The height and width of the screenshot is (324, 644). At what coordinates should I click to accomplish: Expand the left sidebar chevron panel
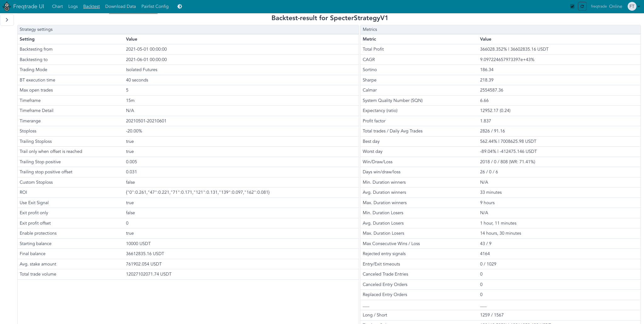(7, 20)
